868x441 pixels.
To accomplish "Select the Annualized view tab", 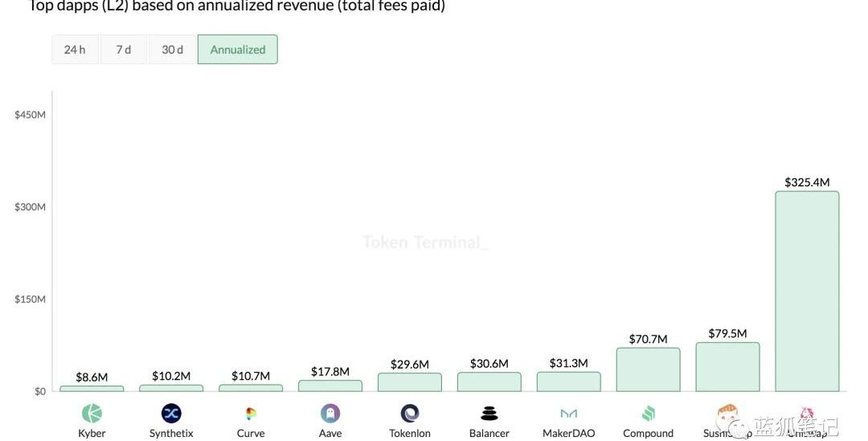I will 237,50.
